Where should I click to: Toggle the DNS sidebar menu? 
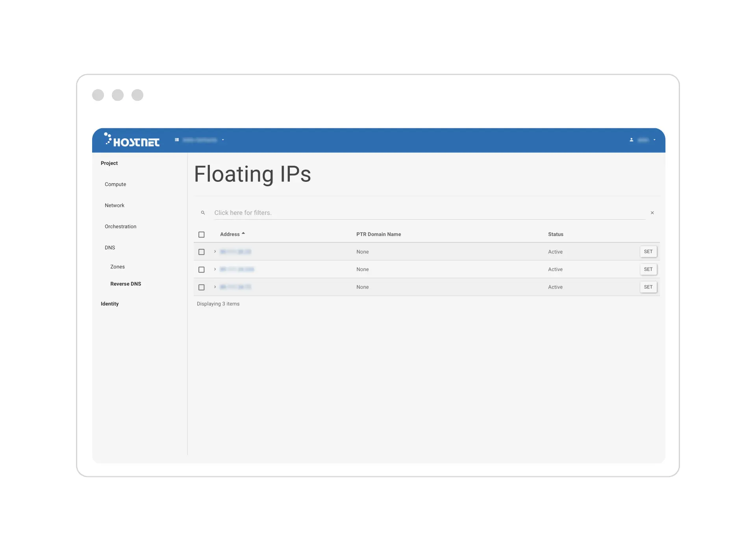coord(110,248)
